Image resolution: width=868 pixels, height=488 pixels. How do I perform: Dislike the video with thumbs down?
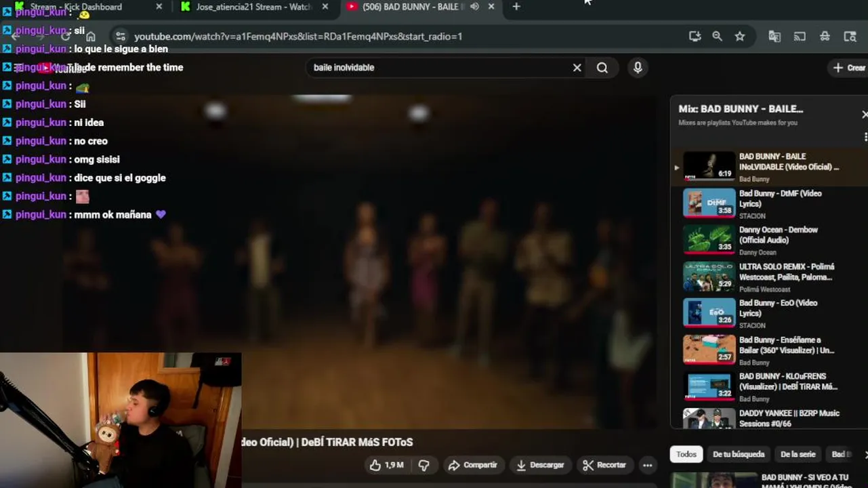coord(424,465)
